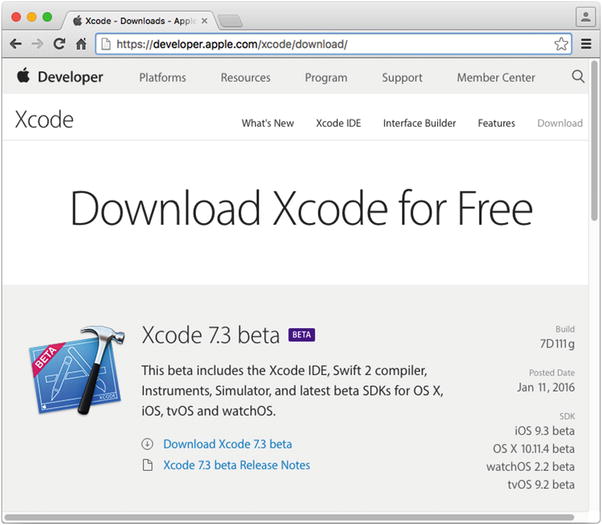Image resolution: width=602 pixels, height=525 pixels.
Task: Open the What's New section
Action: [x=268, y=123]
